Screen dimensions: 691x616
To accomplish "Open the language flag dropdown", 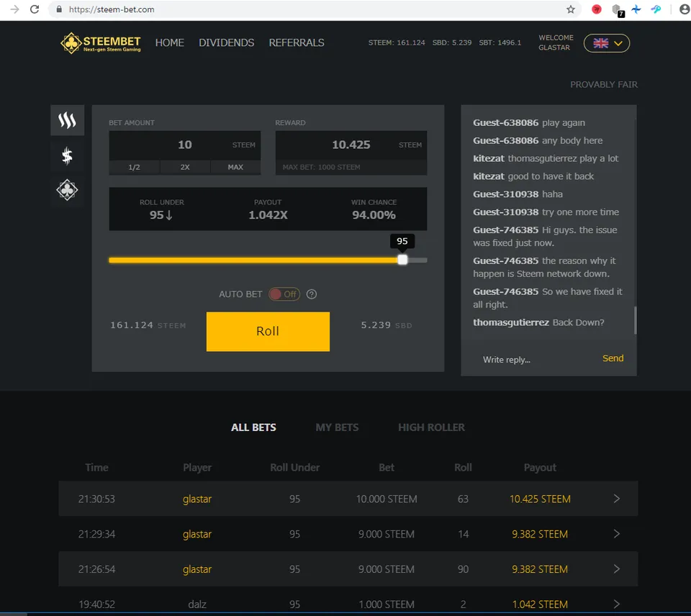I will (607, 43).
